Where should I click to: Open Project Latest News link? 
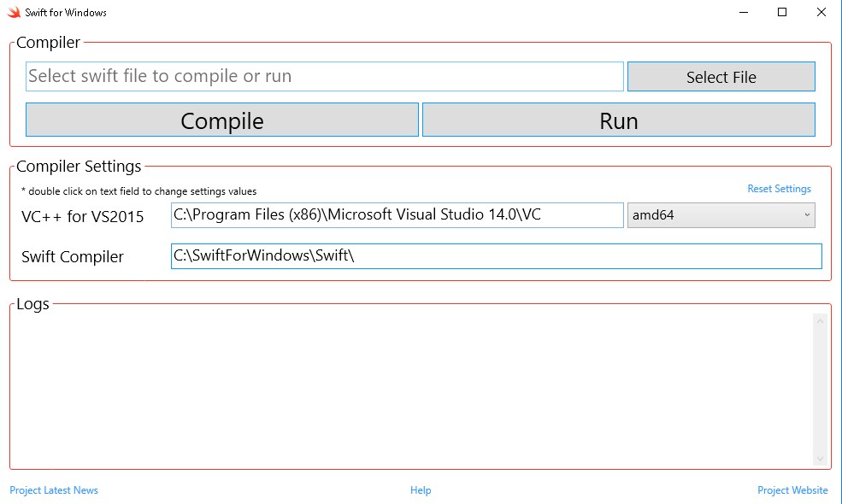54,490
